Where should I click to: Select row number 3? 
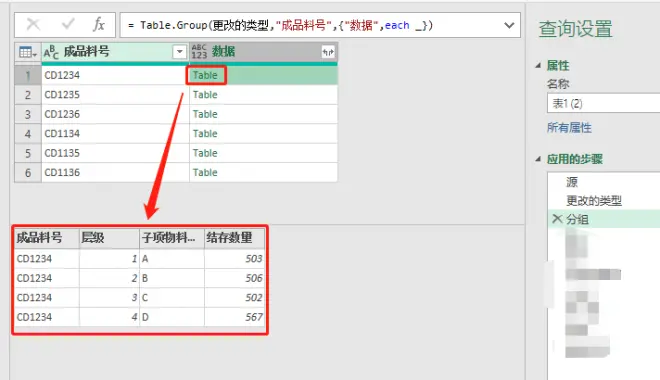coord(28,114)
